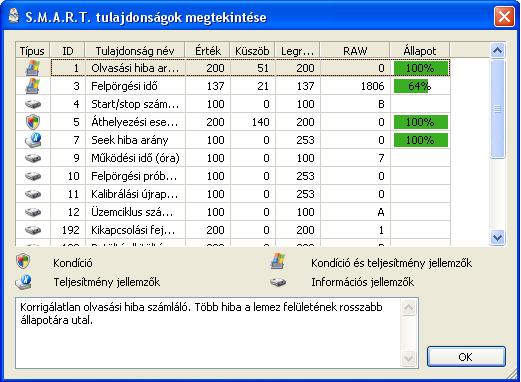
Task: Select the 'Áthelyezési ese…' row name
Action: pos(134,122)
